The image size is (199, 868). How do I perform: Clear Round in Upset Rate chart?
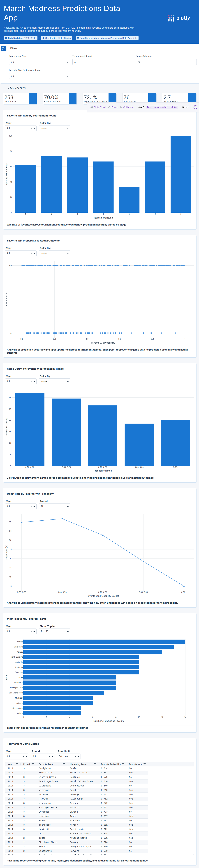pyautogui.click(x=65, y=507)
